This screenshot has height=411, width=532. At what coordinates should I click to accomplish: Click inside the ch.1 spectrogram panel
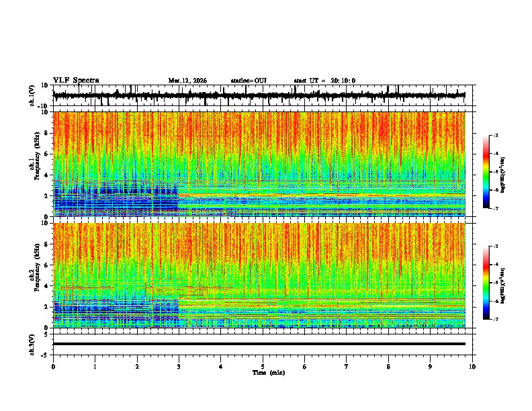[x=259, y=164]
